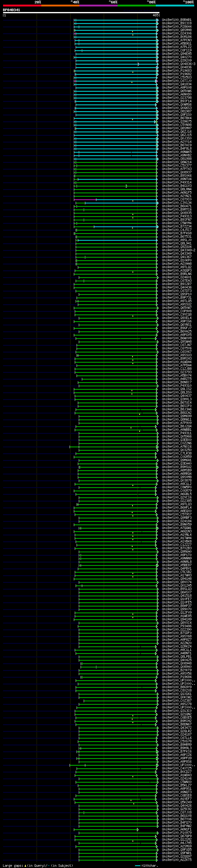Image resolution: width=197 pixels, height=868 pixels.
Task: Click hit label UniRef100_A1WDA4
Action: click(176, 362)
